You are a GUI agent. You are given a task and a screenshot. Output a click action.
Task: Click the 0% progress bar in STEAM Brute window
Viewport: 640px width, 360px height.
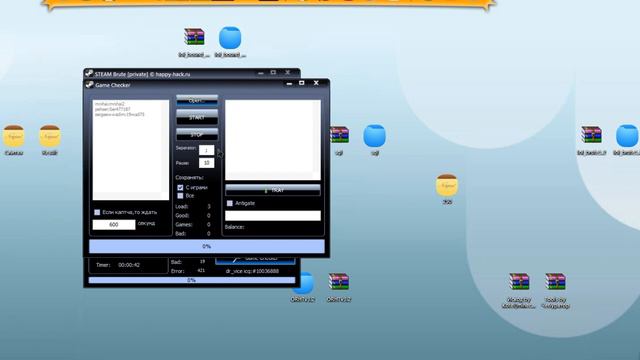(x=192, y=280)
